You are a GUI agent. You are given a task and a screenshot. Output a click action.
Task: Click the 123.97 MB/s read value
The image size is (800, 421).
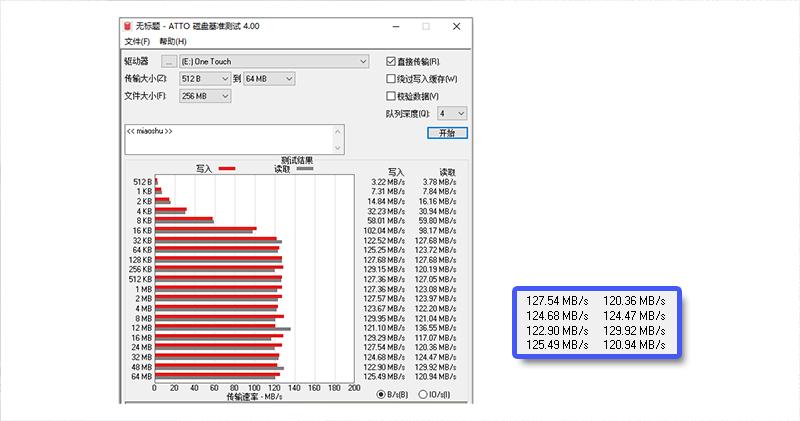click(435, 299)
